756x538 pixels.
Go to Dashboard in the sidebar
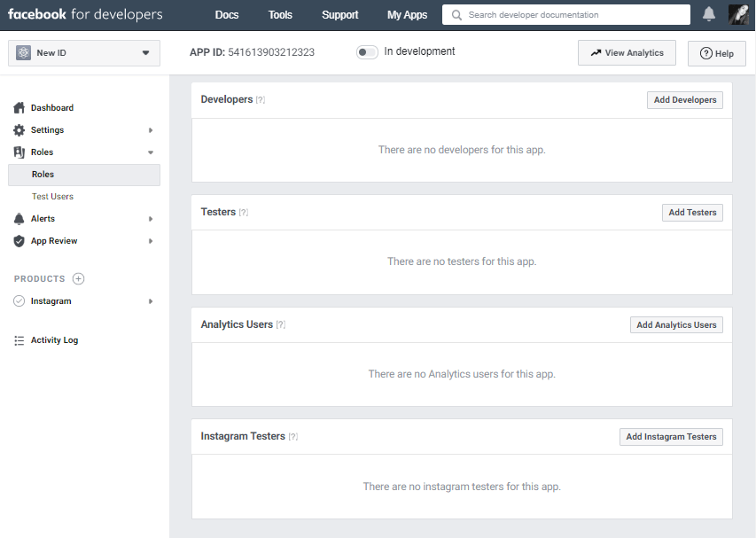pos(52,107)
